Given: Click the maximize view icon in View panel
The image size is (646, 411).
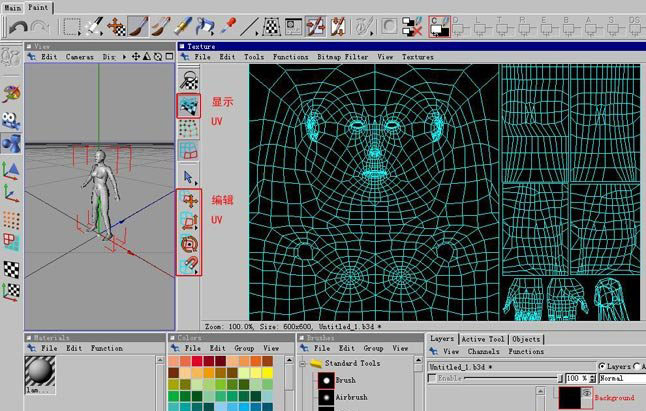Looking at the screenshot, I should (169, 56).
